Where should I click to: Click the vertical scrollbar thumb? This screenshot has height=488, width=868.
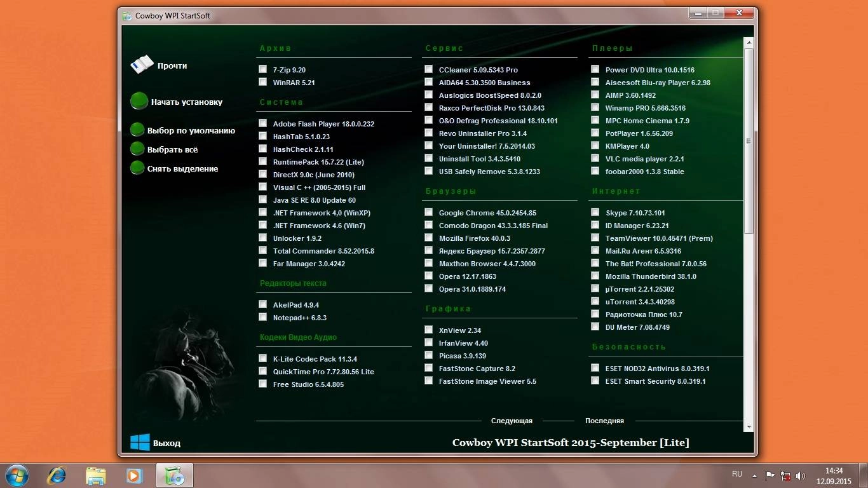coord(749,140)
